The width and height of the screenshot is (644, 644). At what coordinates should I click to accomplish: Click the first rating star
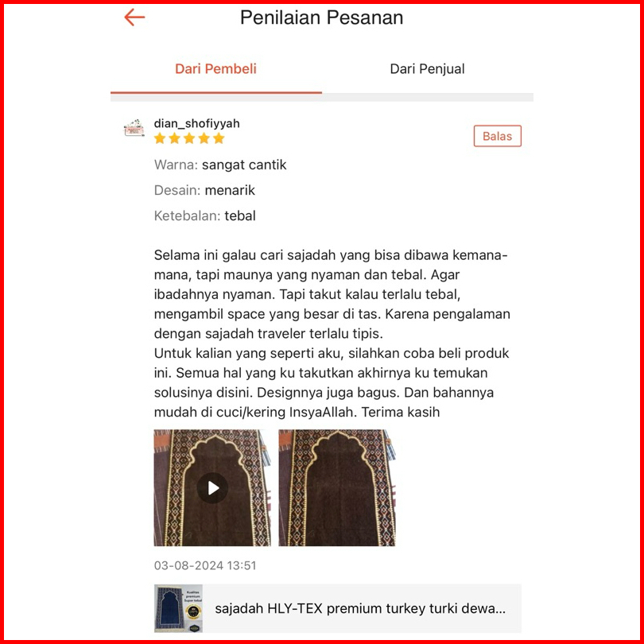[160, 138]
